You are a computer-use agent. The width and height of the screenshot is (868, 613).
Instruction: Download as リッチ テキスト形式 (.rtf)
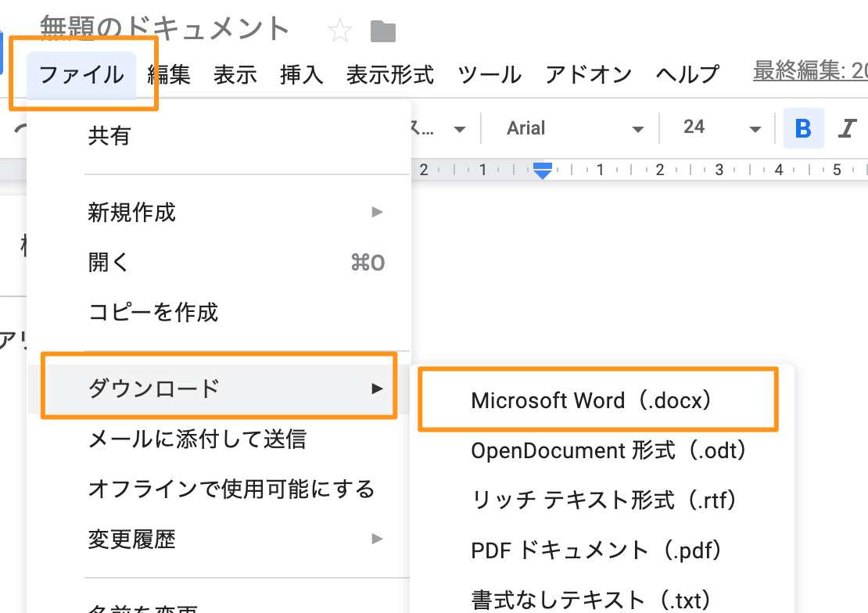[602, 500]
